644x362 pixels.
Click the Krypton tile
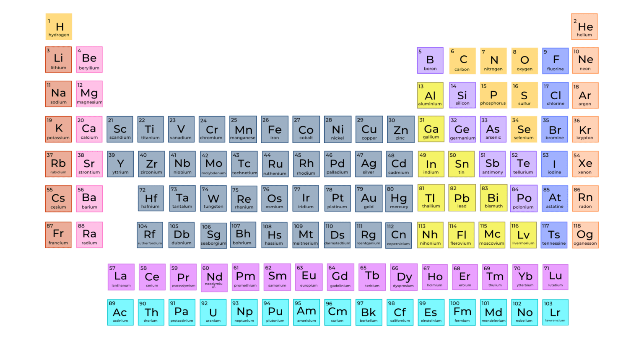pos(585,129)
